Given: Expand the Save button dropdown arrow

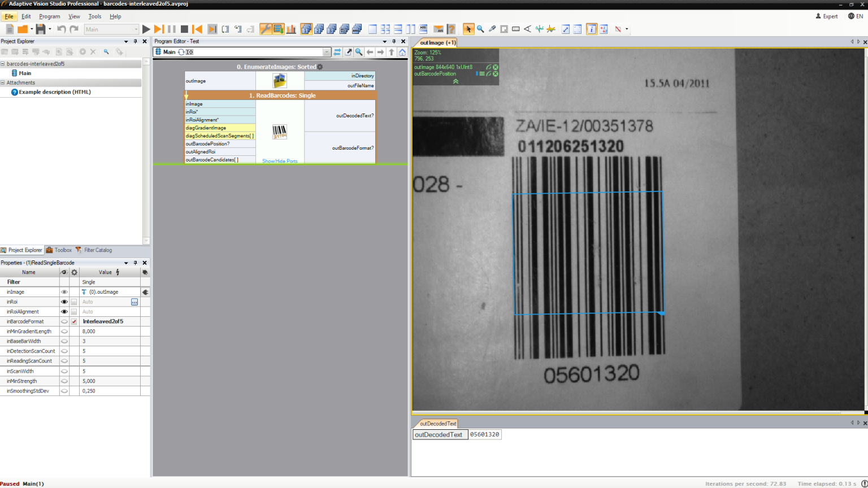Looking at the screenshot, I should tap(50, 29).
